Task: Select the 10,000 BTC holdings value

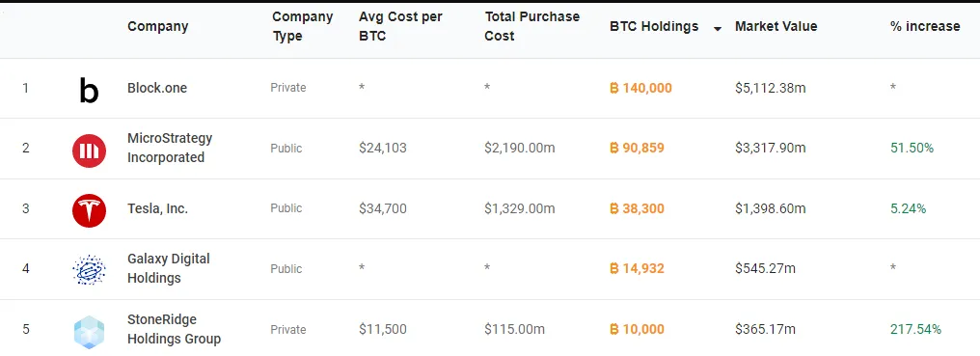Action: pyautogui.click(x=637, y=329)
